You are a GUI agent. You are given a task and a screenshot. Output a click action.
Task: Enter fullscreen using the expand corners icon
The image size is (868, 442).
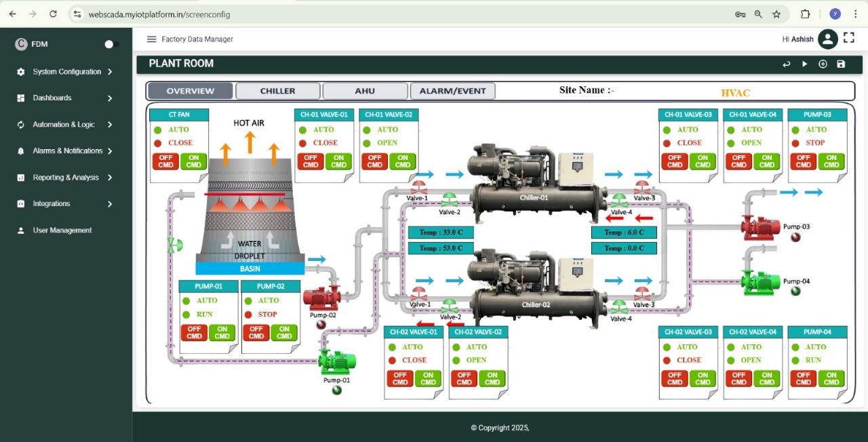coord(849,39)
